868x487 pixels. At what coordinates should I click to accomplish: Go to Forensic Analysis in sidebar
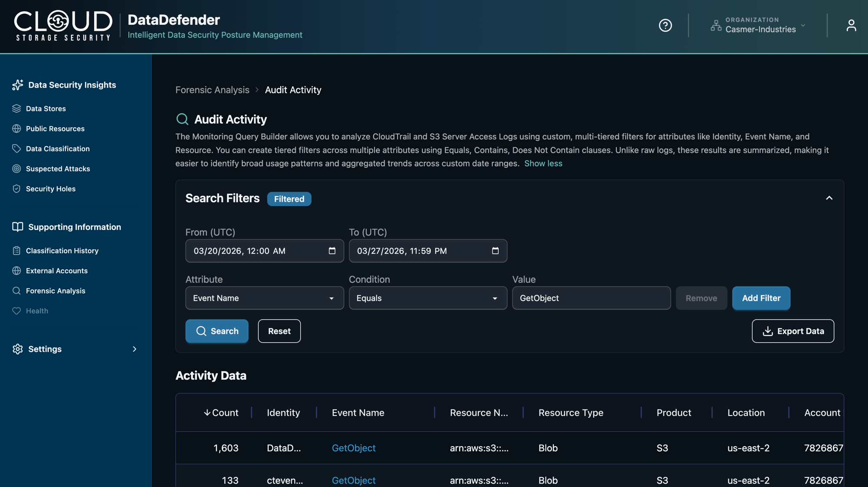tap(55, 291)
